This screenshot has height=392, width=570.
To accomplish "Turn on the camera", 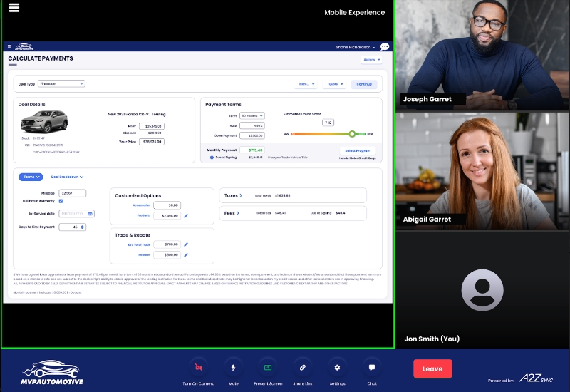I will [x=198, y=368].
